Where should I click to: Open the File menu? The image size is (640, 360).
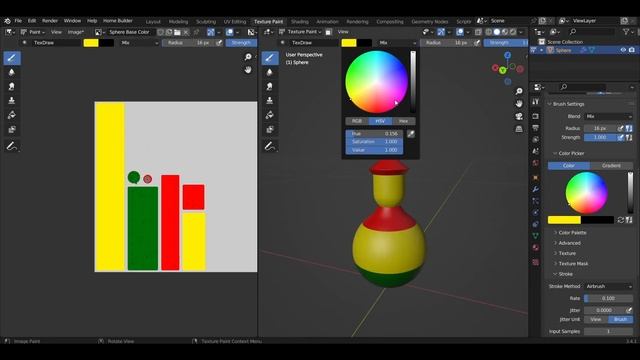click(x=18, y=21)
